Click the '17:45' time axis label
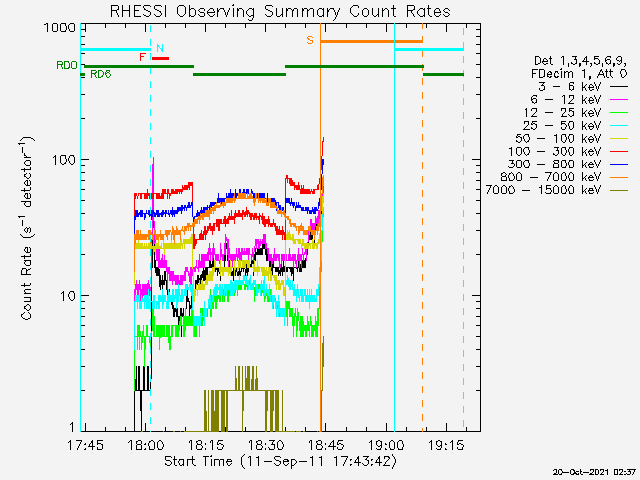This screenshot has width=640, height=480. (x=85, y=445)
